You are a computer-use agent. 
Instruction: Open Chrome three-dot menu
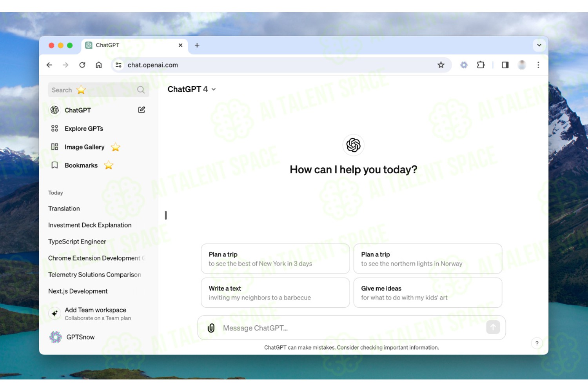[538, 65]
